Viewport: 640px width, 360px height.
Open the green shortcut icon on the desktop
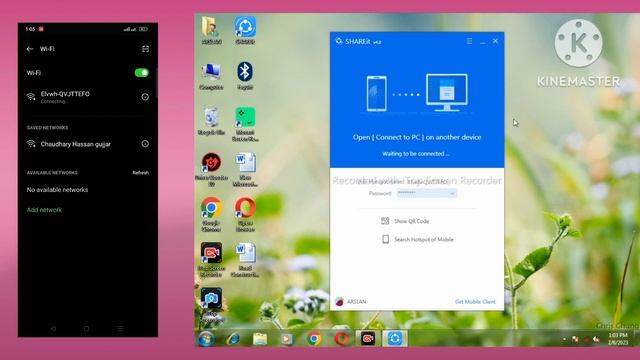[245, 124]
